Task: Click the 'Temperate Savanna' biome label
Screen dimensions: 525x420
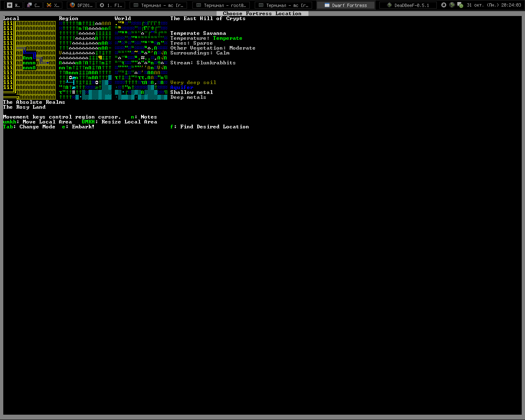Action: tap(199, 33)
